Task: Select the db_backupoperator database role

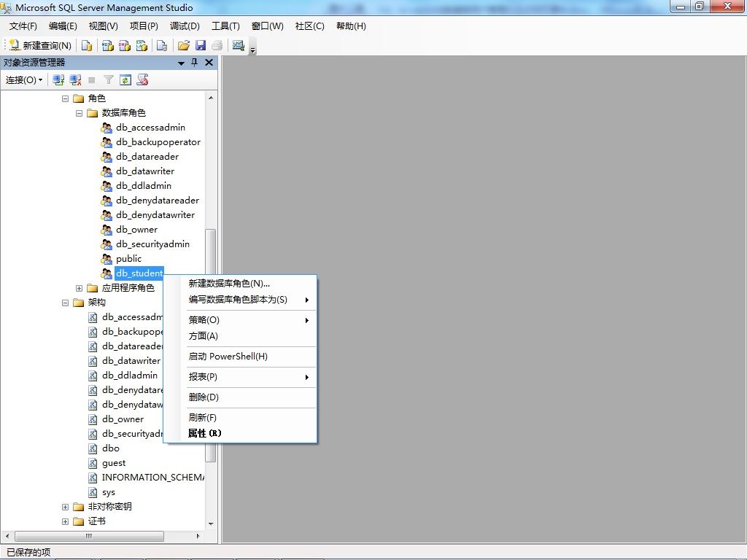Action: 158,142
